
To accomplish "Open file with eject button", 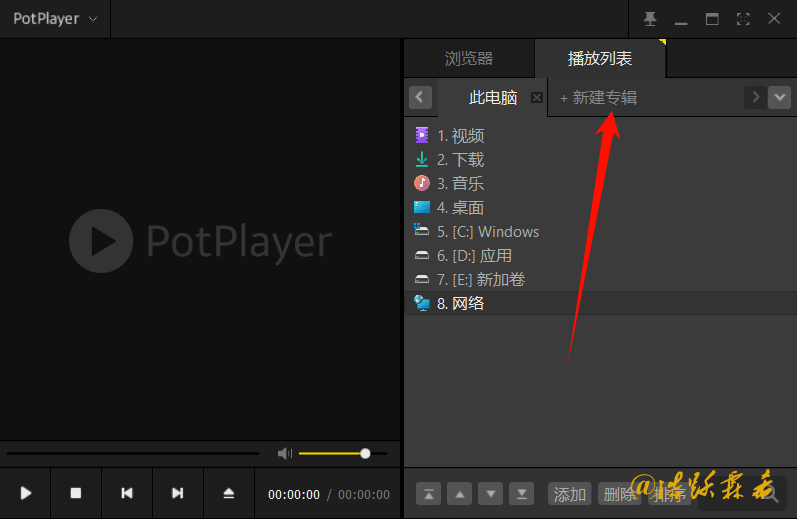I will tap(229, 493).
